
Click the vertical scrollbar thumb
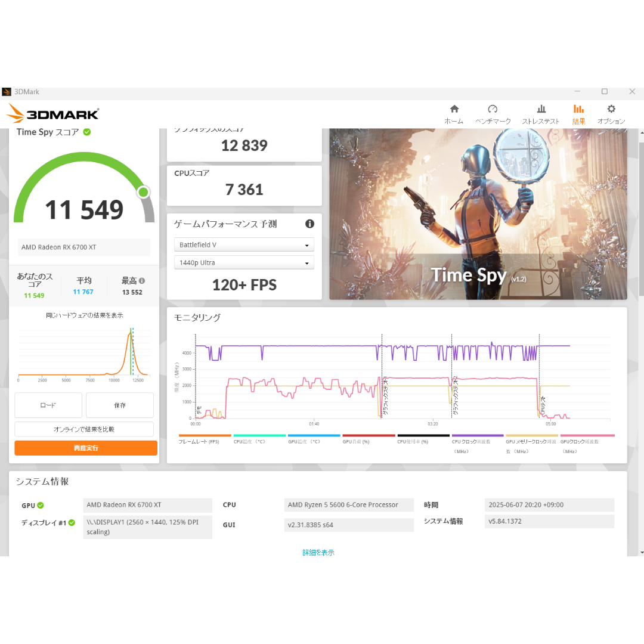(642, 219)
